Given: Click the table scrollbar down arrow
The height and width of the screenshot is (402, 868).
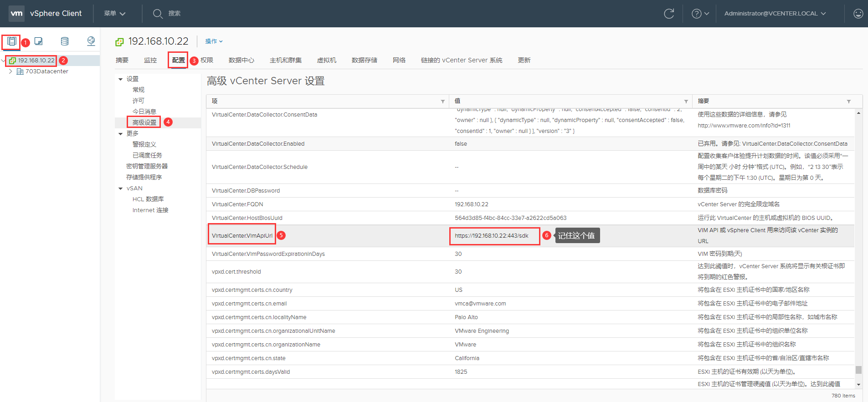Looking at the screenshot, I should point(858,385).
